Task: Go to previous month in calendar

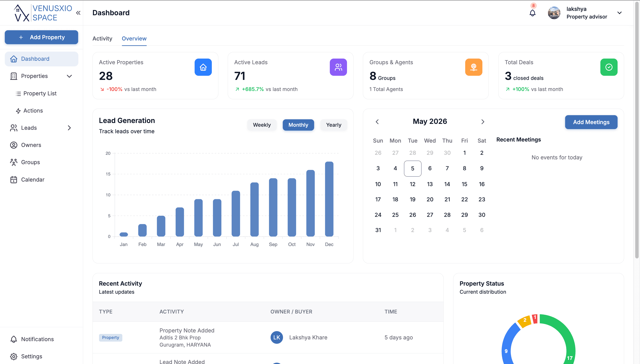Action: click(x=377, y=122)
